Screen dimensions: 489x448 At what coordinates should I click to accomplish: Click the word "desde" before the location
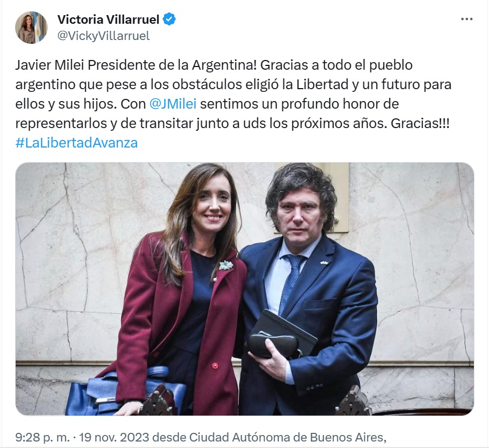coord(169,437)
